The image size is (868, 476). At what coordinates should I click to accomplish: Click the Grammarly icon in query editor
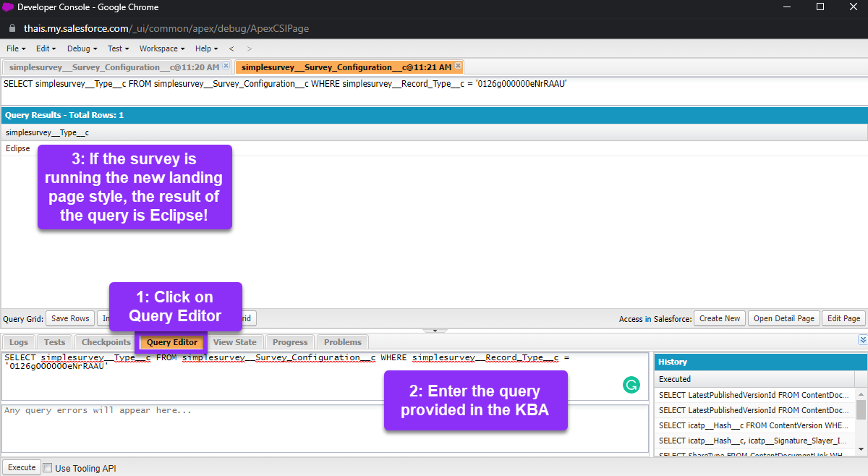(x=631, y=386)
